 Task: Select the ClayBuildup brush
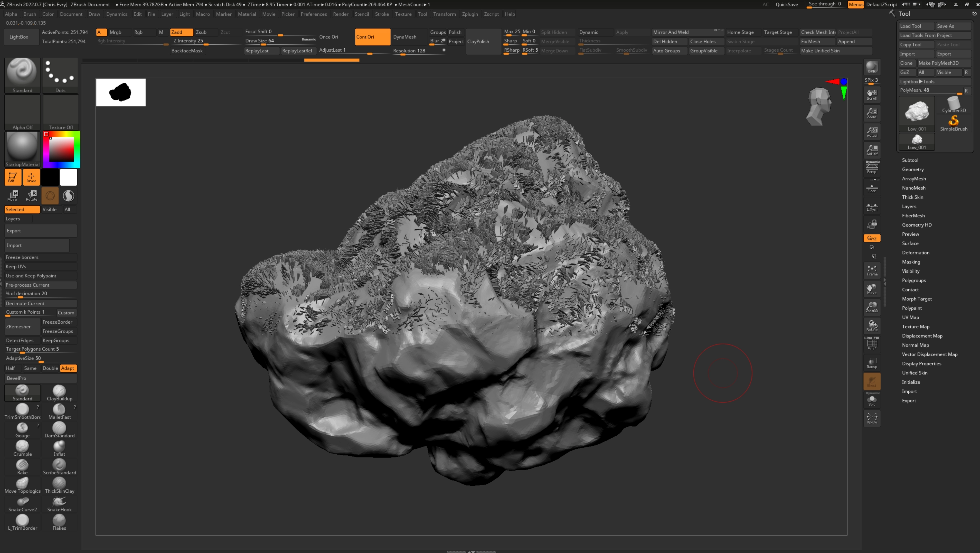click(x=59, y=392)
